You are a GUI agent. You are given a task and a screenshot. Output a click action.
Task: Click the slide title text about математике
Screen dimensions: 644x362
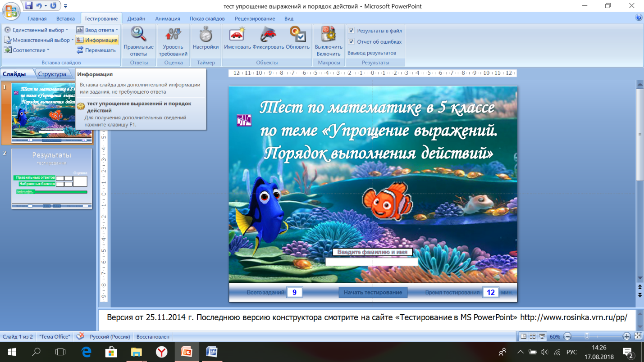pos(377,131)
